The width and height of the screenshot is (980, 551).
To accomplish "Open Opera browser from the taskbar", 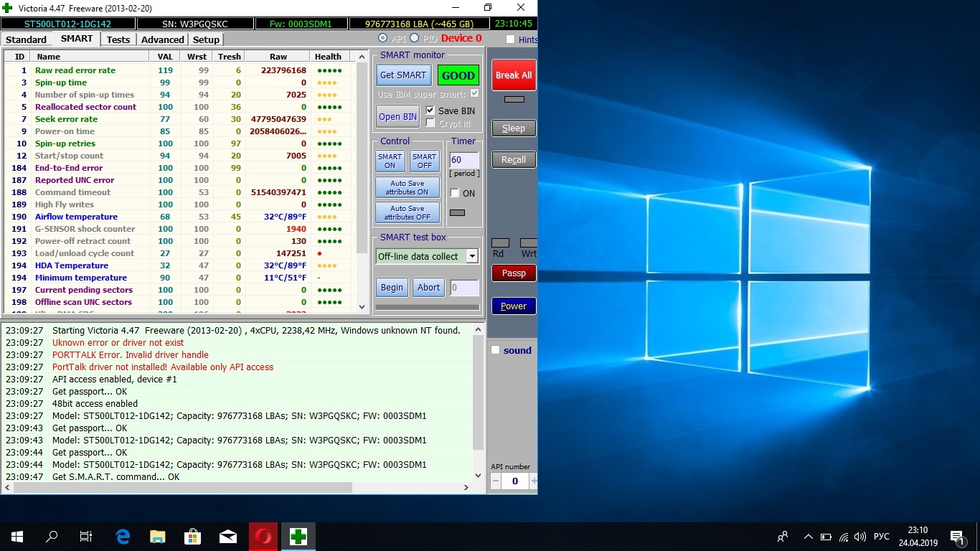I will (263, 537).
